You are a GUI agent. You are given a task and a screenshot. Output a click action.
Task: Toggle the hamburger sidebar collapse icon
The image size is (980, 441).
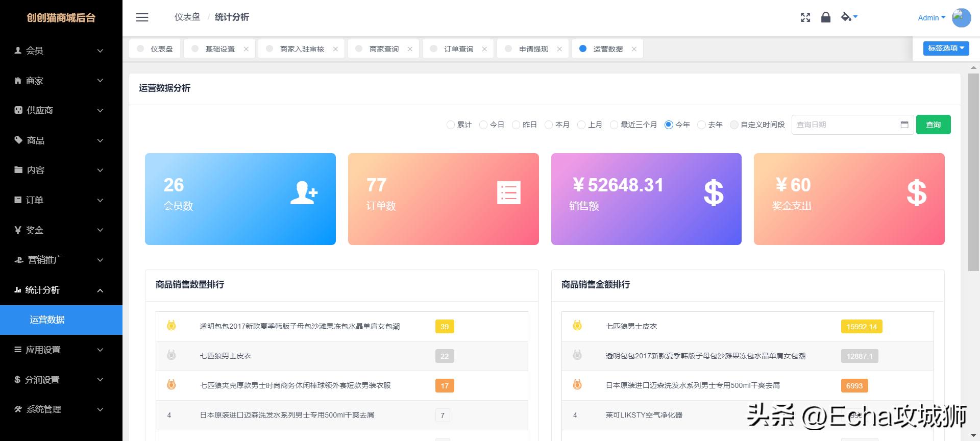[x=142, y=17]
